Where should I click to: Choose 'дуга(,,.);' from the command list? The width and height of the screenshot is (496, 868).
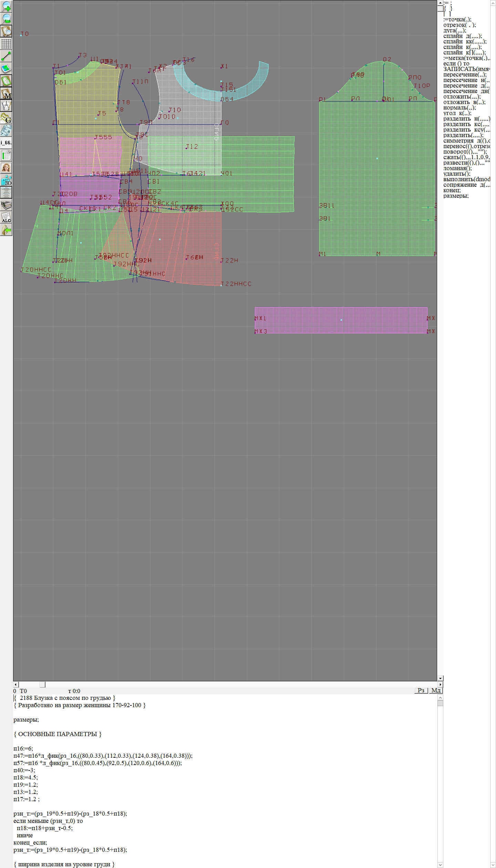coord(455,30)
